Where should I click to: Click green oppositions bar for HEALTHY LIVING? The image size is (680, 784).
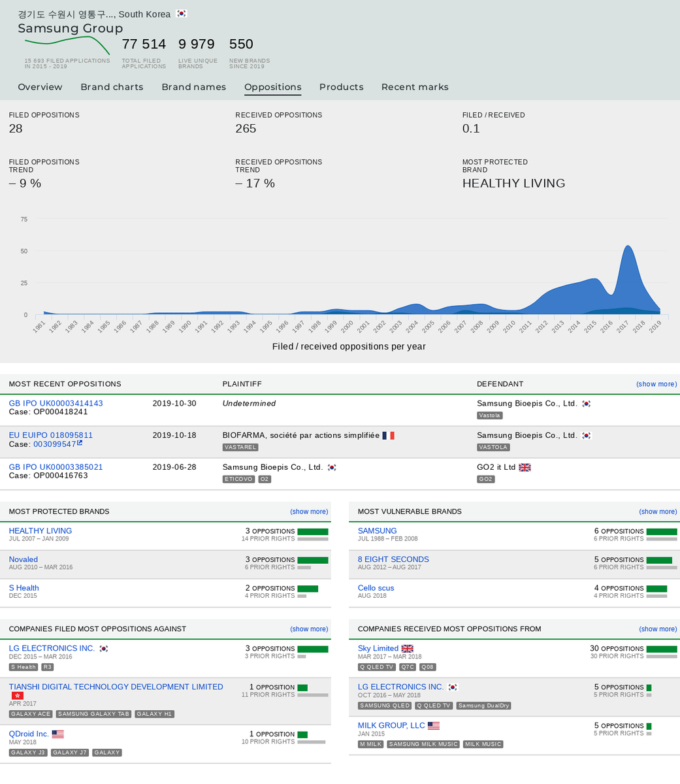pyautogui.click(x=313, y=532)
